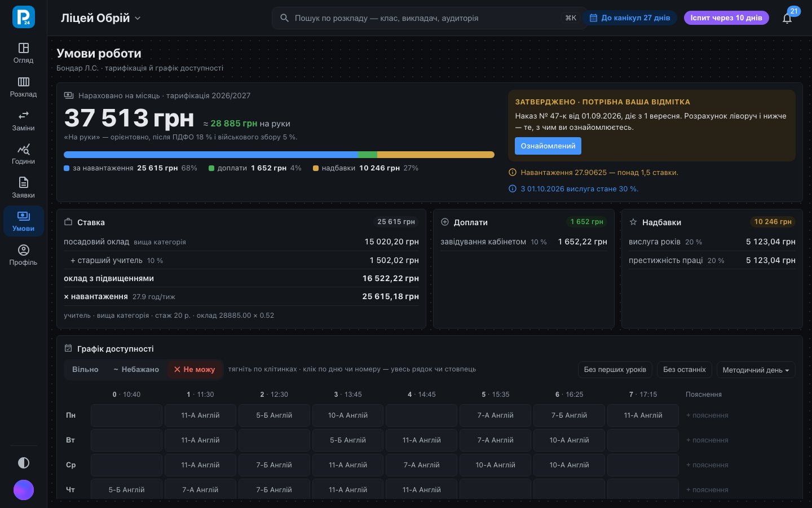Click the warning icon by Навантаження notice
The height and width of the screenshot is (508, 812).
[x=513, y=172]
